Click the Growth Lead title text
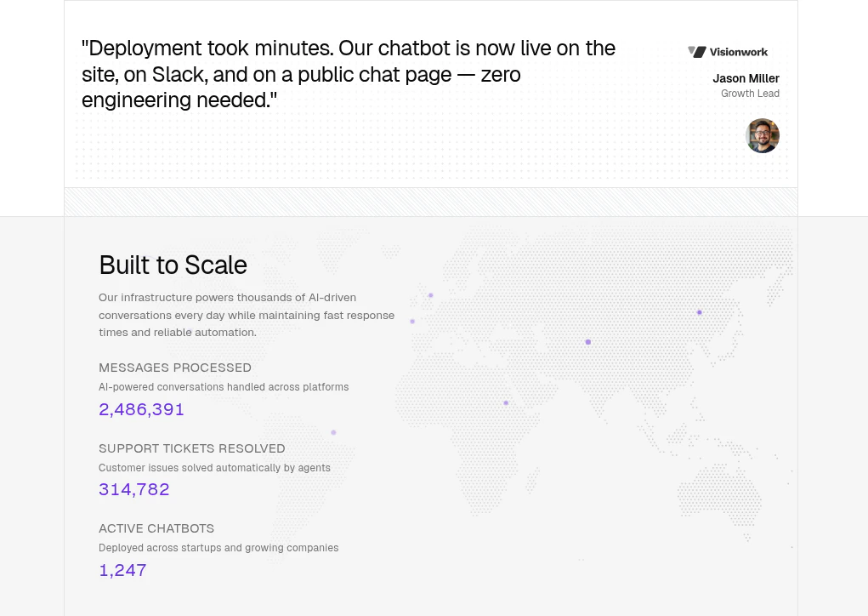 pyautogui.click(x=750, y=94)
